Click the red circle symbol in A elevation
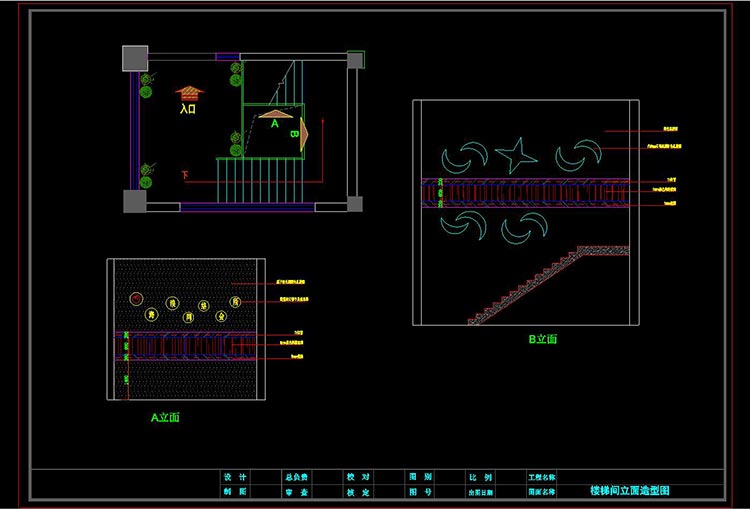Viewport: 750px width, 509px height. click(x=137, y=298)
